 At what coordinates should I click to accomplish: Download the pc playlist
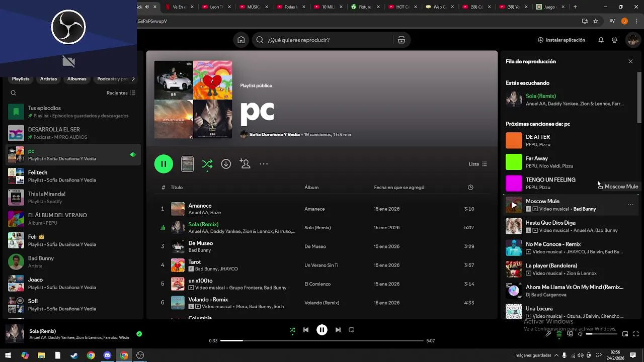click(x=226, y=164)
